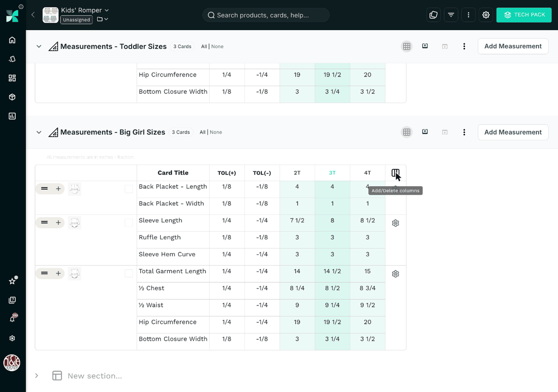Click plus icon beside Back Placket card
Screen dimensions: 558x392
[58, 189]
